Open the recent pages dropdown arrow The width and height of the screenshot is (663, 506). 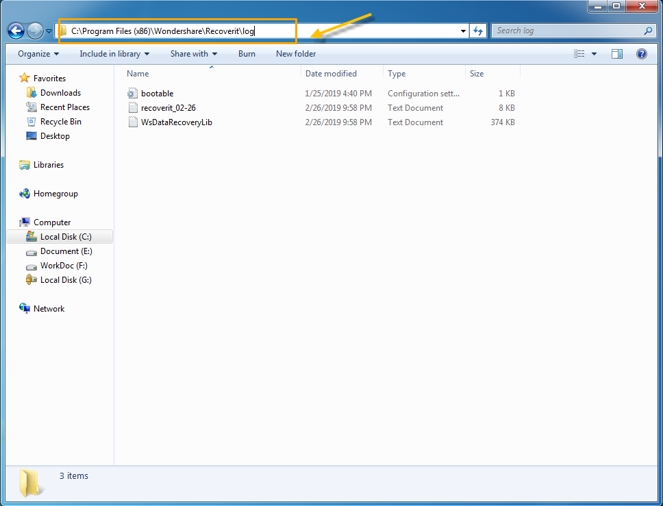tap(49, 31)
